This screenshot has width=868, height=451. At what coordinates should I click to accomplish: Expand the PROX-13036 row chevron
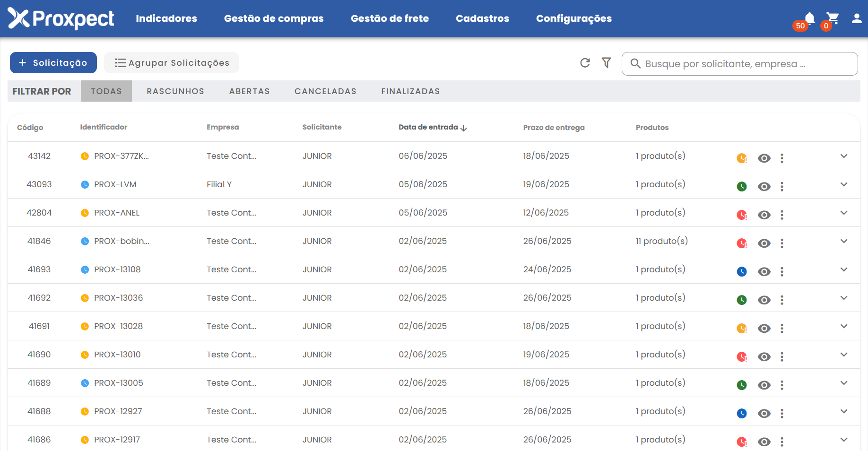point(844,298)
